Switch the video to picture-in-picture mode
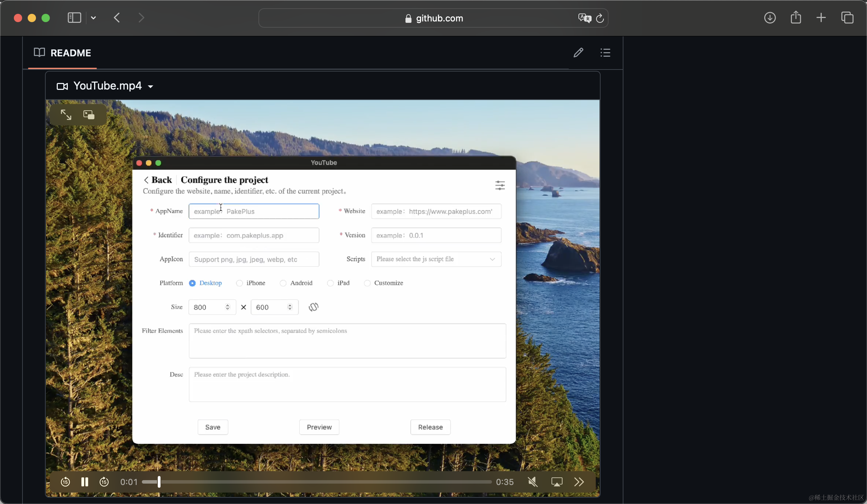The image size is (867, 504). [89, 115]
